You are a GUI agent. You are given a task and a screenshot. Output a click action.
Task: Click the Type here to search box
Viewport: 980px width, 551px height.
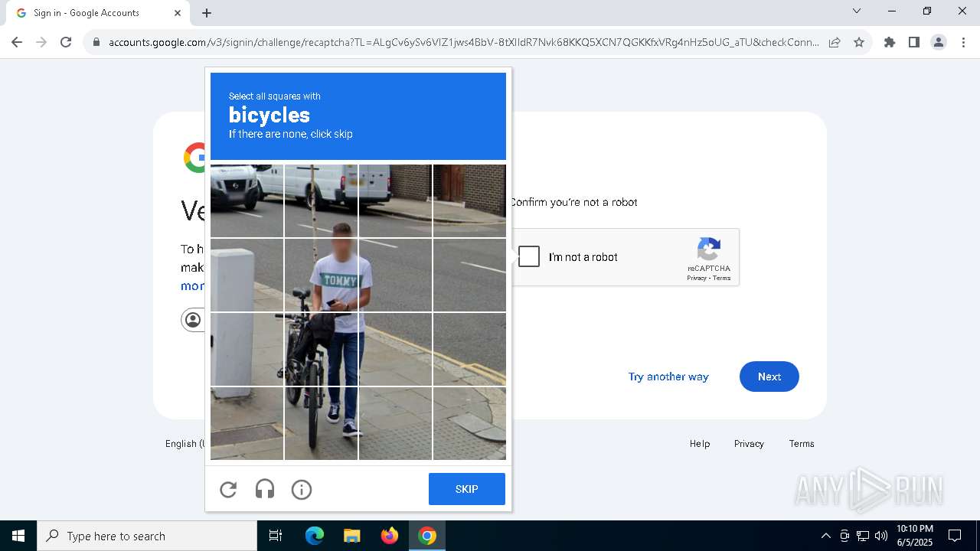pos(147,536)
